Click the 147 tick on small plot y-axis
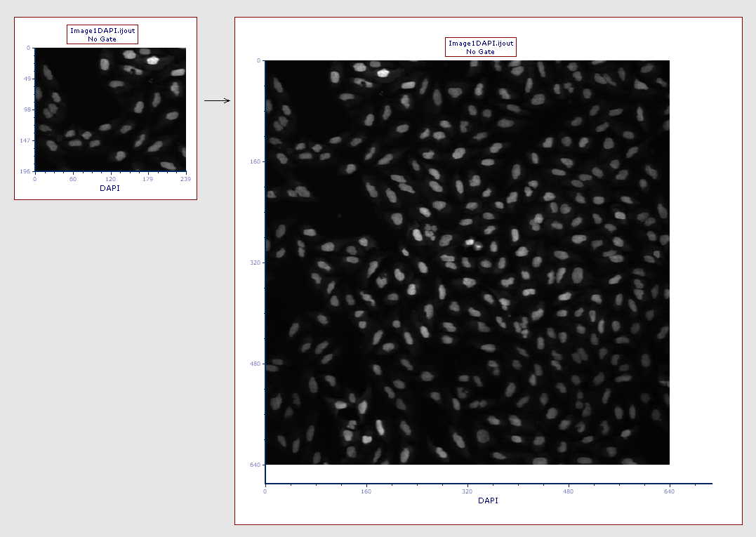The height and width of the screenshot is (537, 756). [x=25, y=140]
